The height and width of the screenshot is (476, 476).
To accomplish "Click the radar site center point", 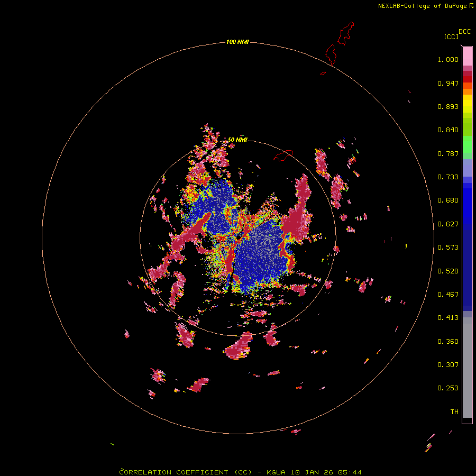I will (238, 237).
